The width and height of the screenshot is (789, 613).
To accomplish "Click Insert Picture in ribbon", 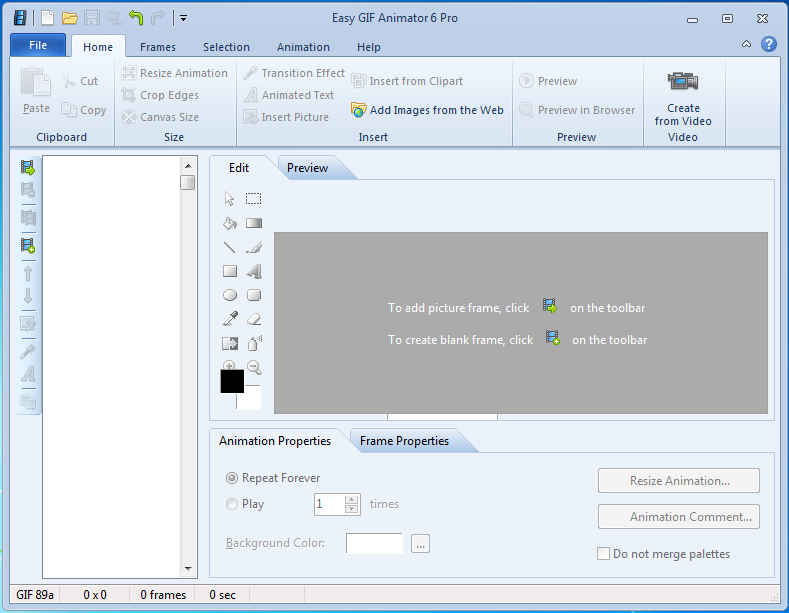I will tap(286, 117).
